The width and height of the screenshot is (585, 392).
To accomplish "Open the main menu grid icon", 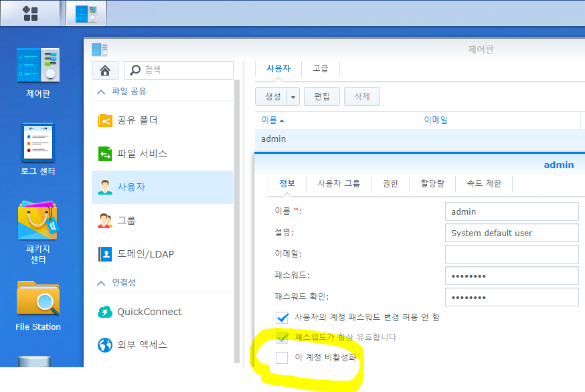I will [30, 13].
